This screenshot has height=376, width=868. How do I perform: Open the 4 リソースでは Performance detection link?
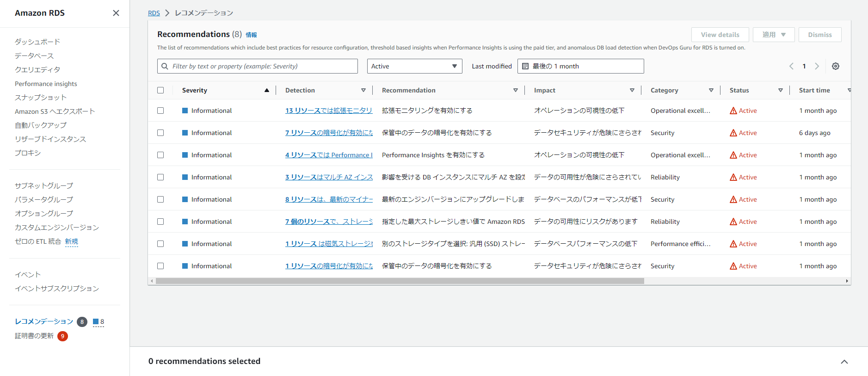[329, 155]
